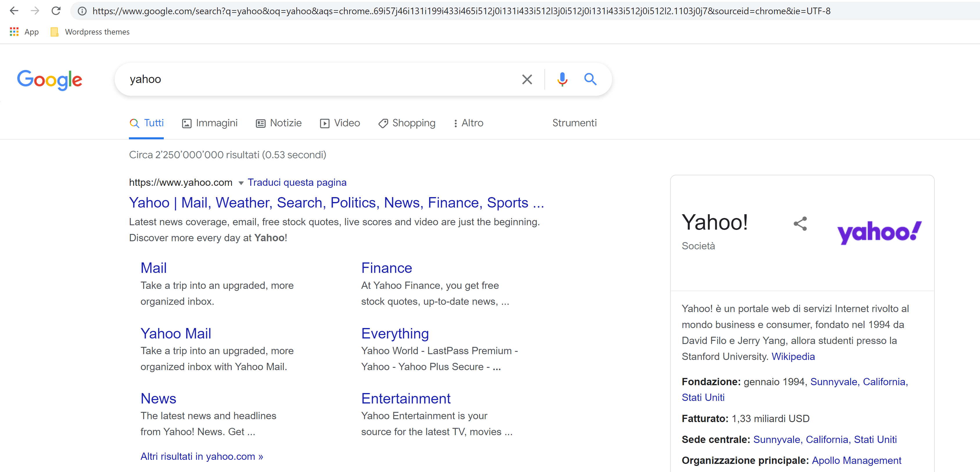Start voice search with the microphone icon
980x472 pixels.
click(x=562, y=79)
